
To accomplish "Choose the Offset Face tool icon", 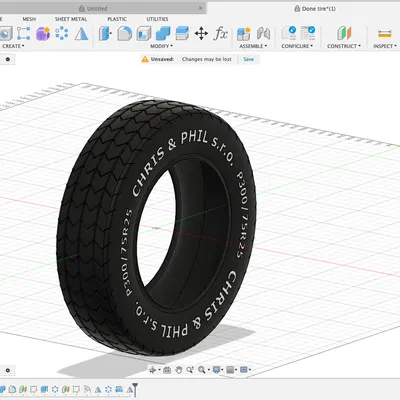I will coord(182,34).
